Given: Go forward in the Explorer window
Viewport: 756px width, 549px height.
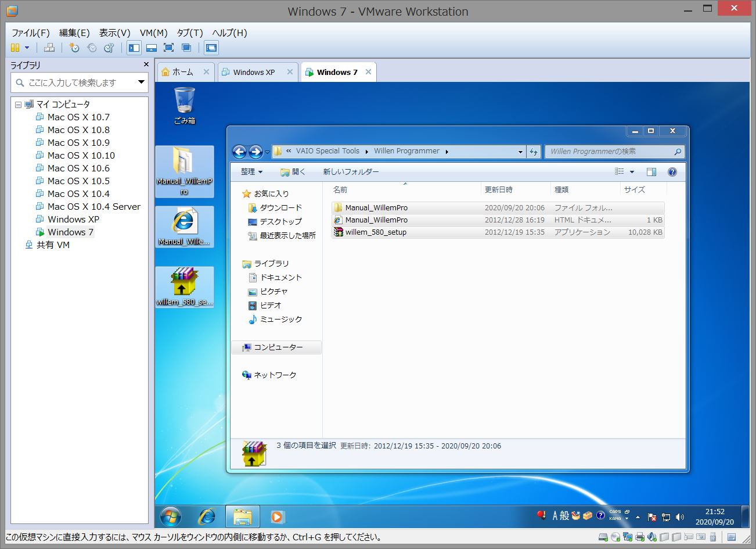Looking at the screenshot, I should click(255, 152).
